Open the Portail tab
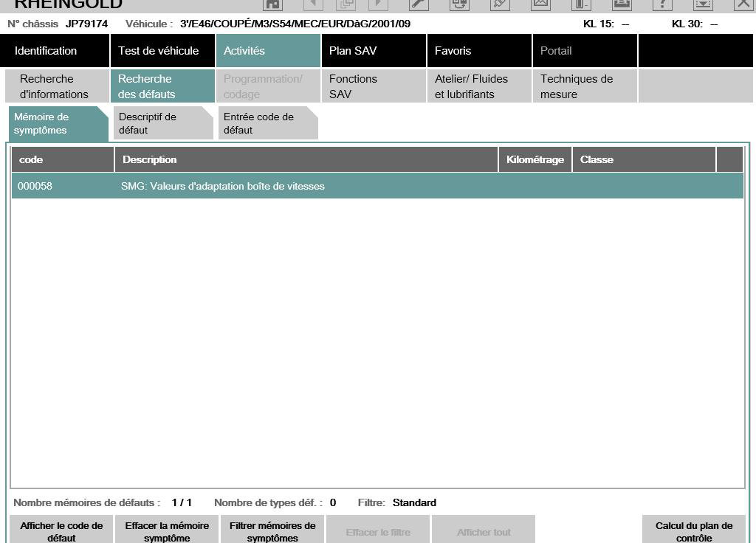Viewport: 756px width, 543px height. [x=585, y=51]
